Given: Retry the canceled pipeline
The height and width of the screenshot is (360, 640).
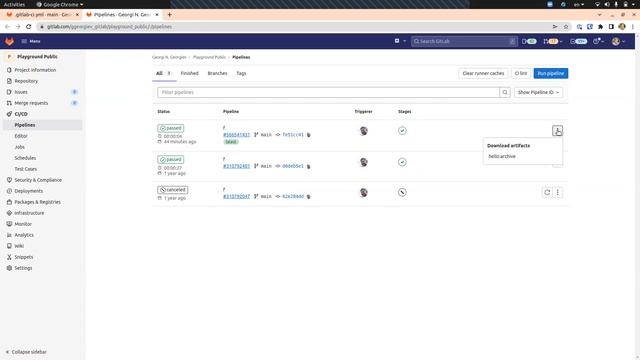Looking at the screenshot, I should 547,192.
